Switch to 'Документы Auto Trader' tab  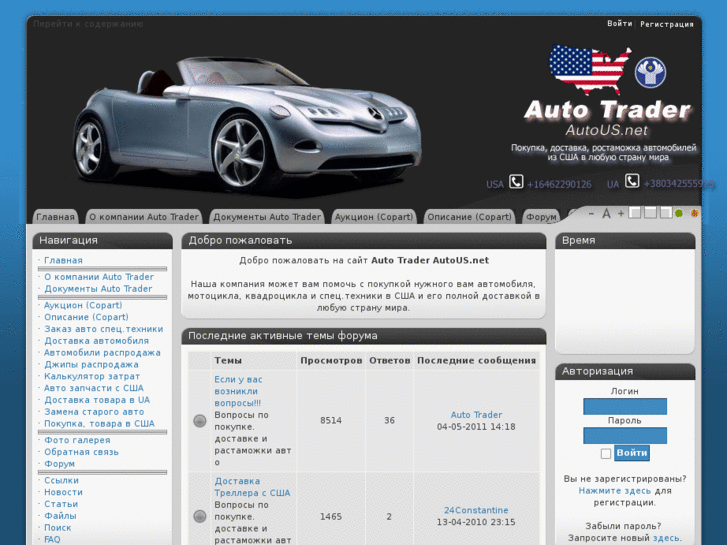click(x=267, y=217)
